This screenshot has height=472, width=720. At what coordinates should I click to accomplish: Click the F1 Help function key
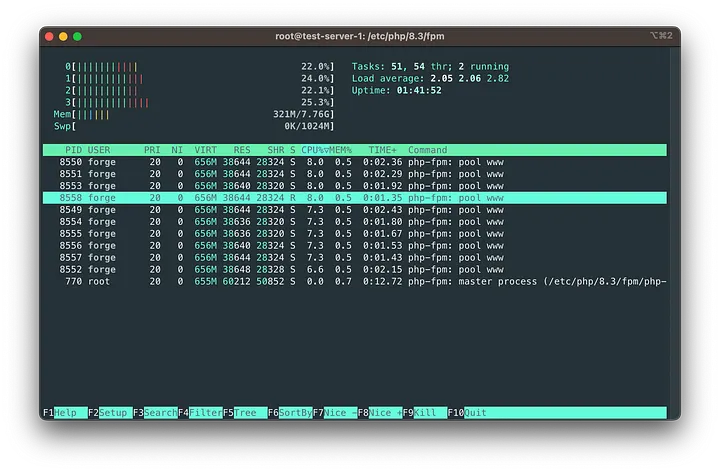point(65,412)
